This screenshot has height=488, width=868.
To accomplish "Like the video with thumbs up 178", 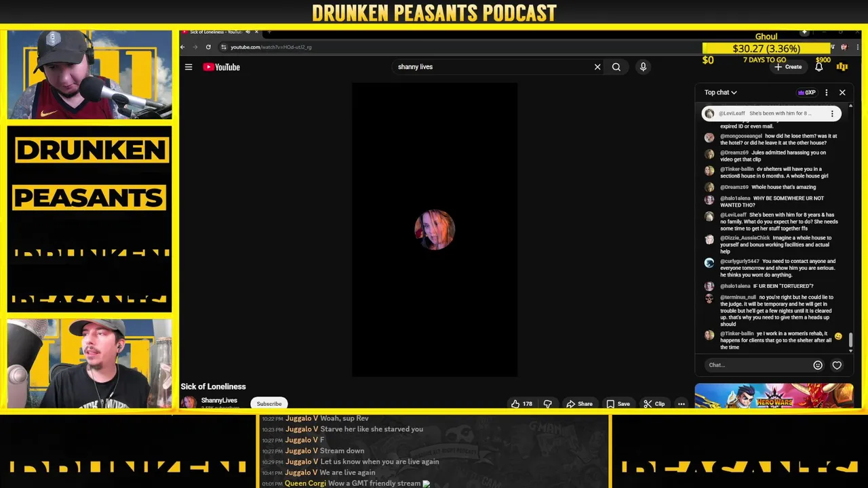I will [521, 404].
